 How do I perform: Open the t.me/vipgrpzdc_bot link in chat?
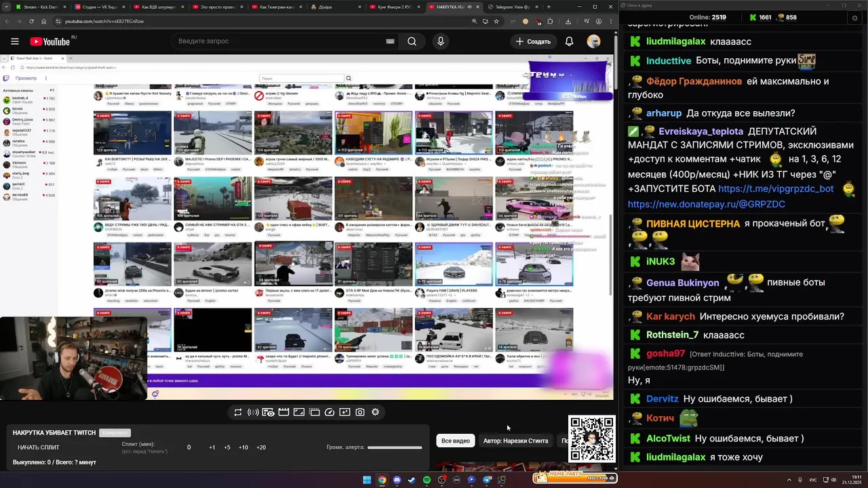pos(776,189)
